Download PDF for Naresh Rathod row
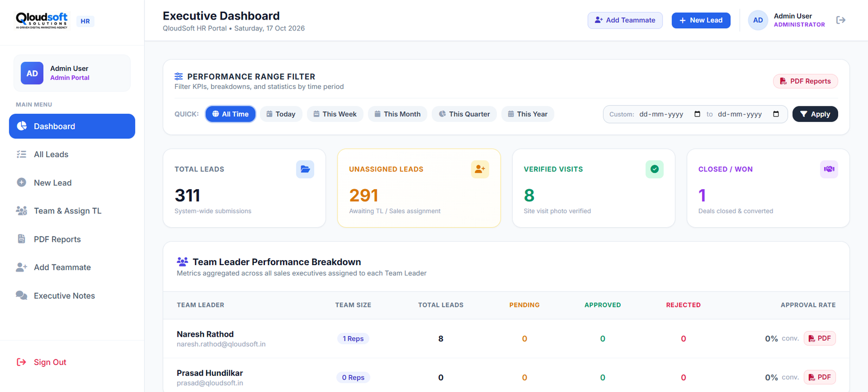Viewport: 868px width, 392px height. coord(820,338)
